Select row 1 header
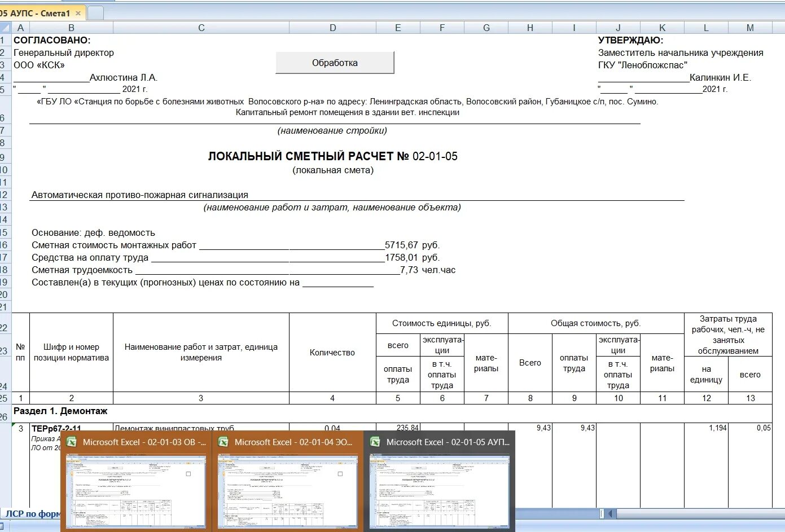This screenshot has height=532, width=785. click(5, 40)
